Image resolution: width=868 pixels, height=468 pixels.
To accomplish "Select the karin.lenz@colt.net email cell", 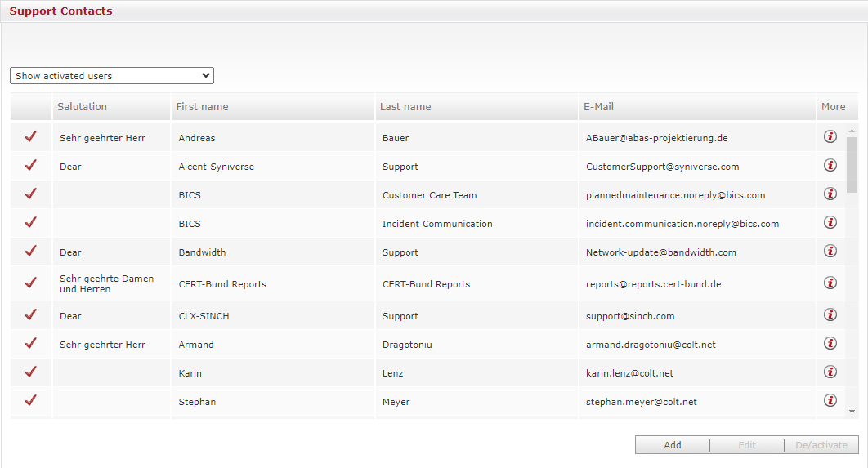I will pos(629,373).
